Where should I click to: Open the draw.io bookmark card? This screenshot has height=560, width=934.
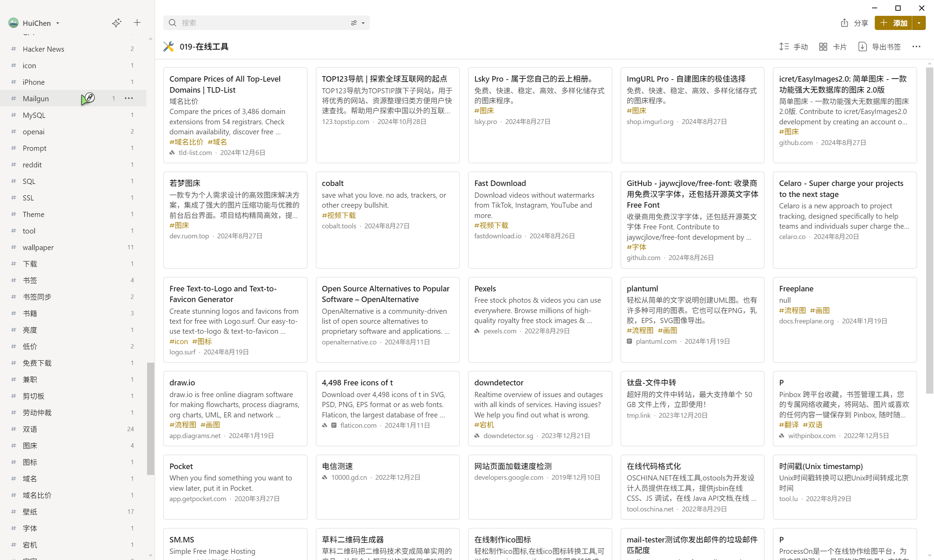(x=235, y=408)
